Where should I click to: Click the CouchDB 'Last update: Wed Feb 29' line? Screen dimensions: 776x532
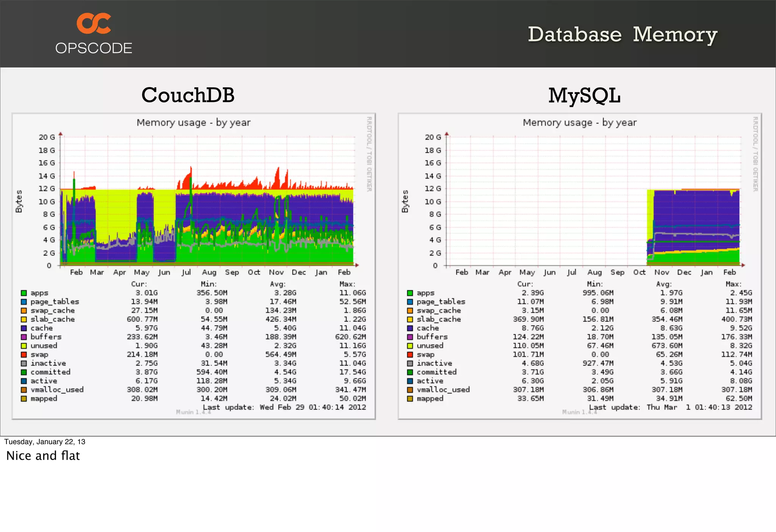(285, 407)
